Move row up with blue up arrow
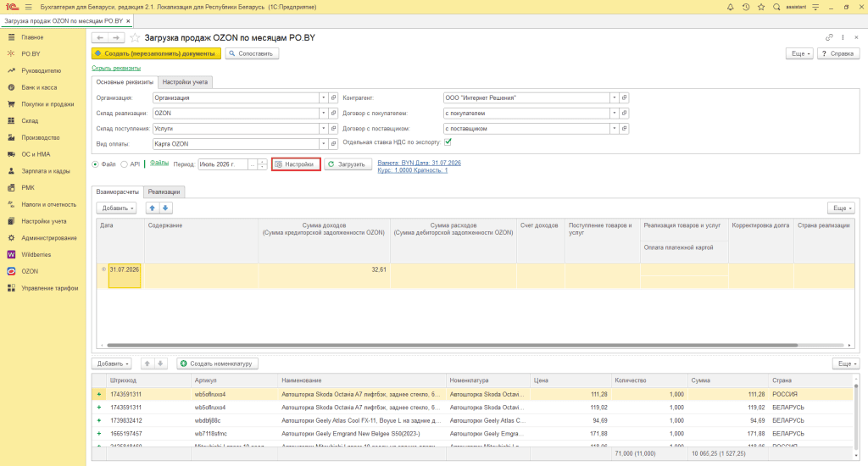The image size is (868, 466). tap(153, 208)
